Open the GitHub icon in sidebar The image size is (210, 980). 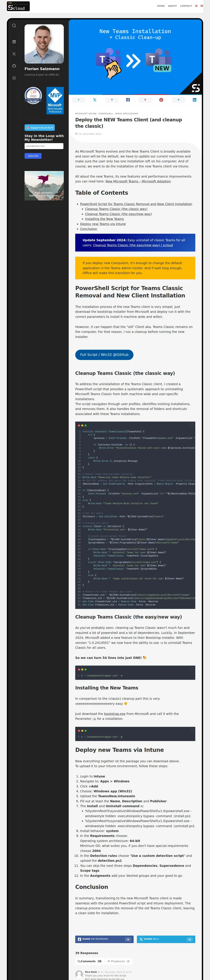14,66
